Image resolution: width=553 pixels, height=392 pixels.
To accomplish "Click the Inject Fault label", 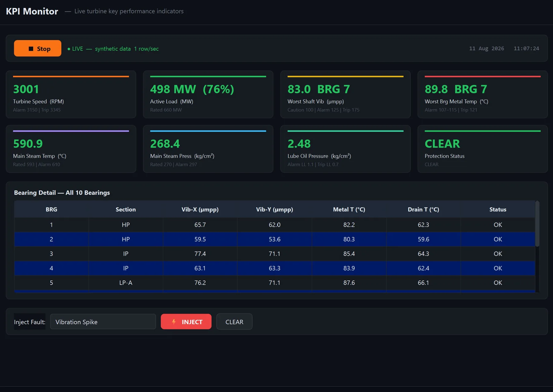I will [29, 322].
